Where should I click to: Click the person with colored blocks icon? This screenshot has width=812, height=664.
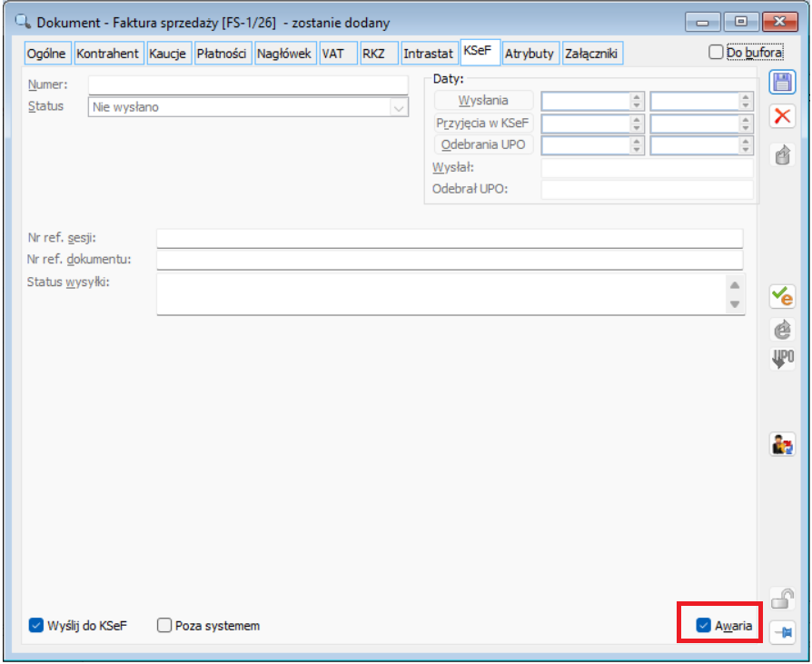tap(782, 444)
